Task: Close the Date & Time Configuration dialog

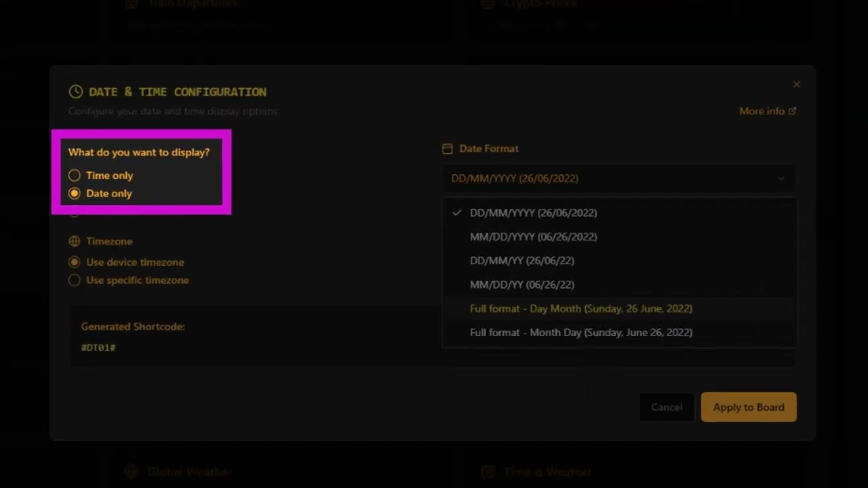Action: 797,84
